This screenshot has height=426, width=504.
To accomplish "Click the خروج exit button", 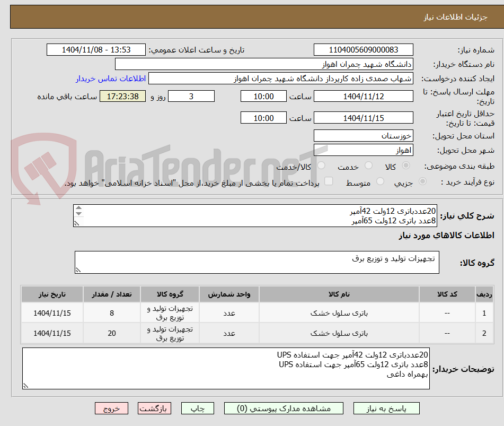I will tap(111, 408).
